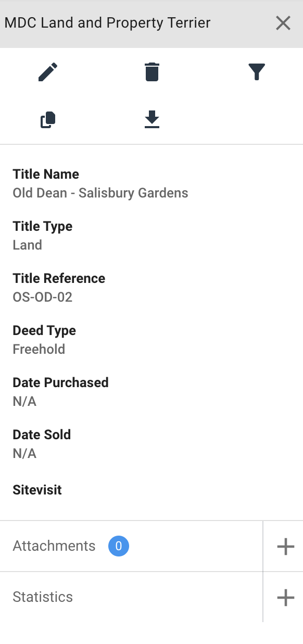Screen dimensions: 303x644
Task: Click the Title Reference value OS-OD-02
Action: click(x=42, y=298)
